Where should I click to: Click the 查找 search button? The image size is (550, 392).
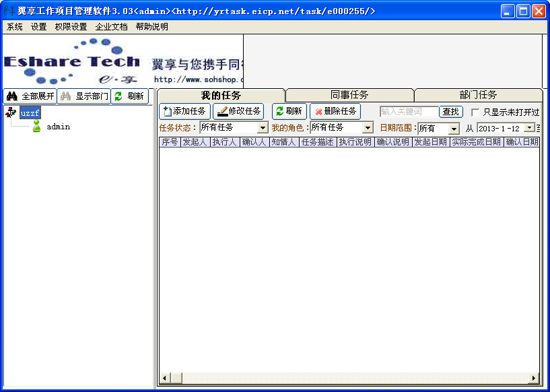(x=451, y=112)
